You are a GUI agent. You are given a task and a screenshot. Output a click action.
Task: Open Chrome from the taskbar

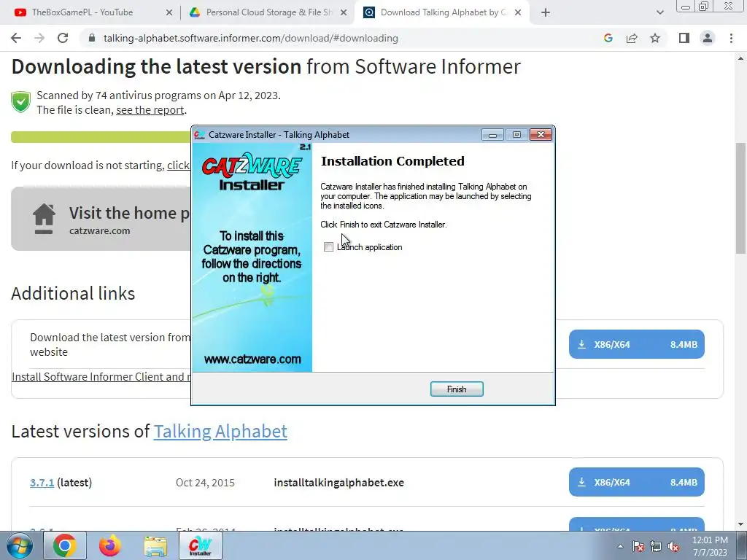[x=65, y=545]
